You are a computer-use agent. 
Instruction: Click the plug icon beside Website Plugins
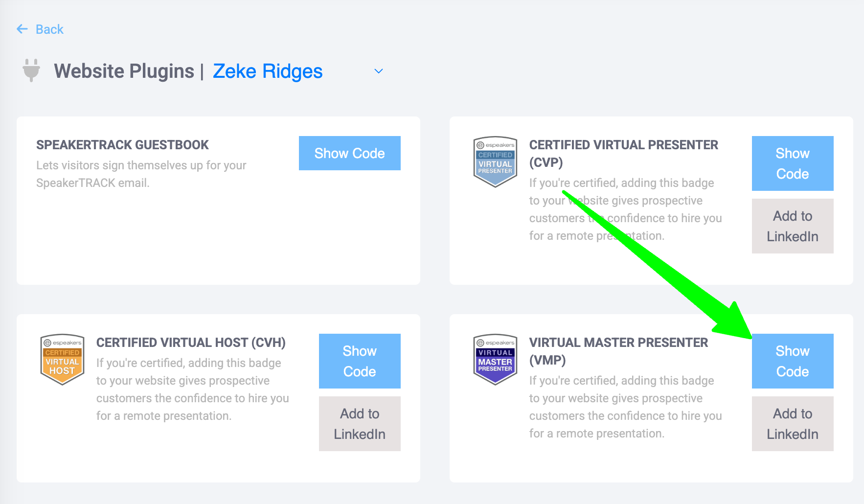[x=31, y=70]
